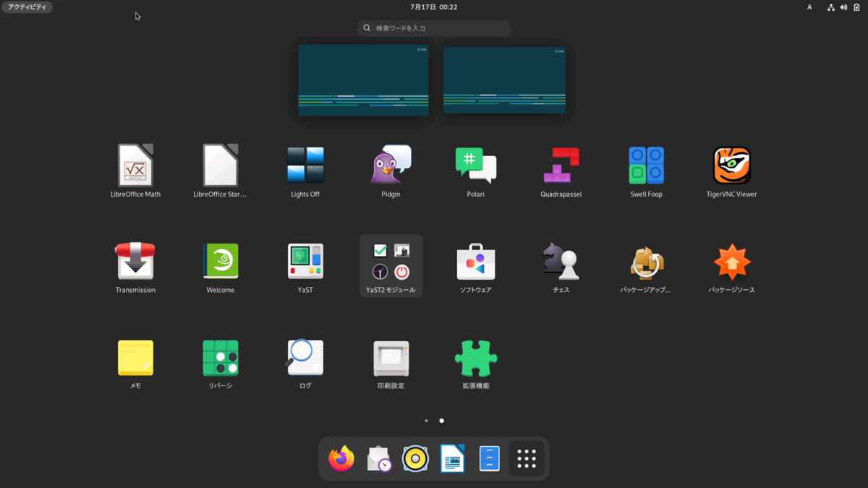
Task: Open Swell Foop game
Action: coord(646,171)
